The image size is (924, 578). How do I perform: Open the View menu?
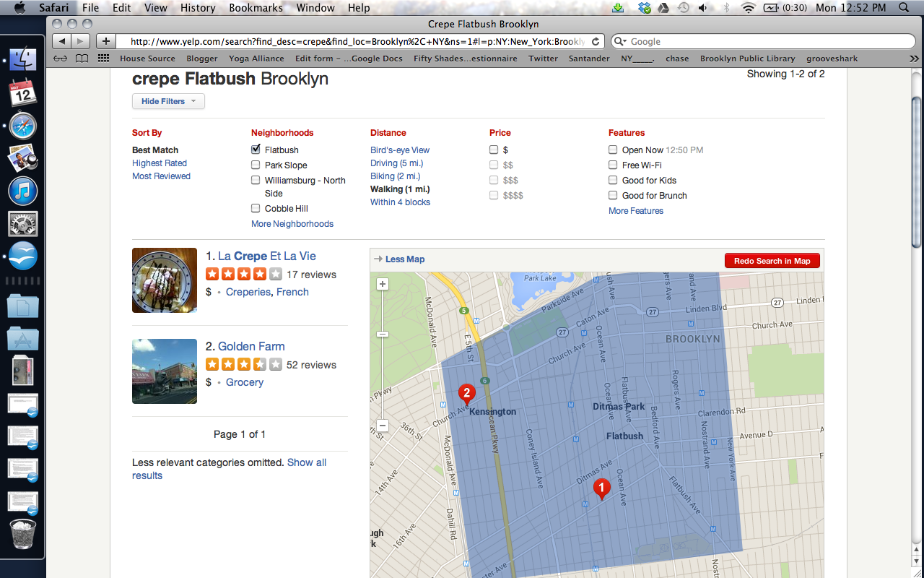tap(155, 8)
